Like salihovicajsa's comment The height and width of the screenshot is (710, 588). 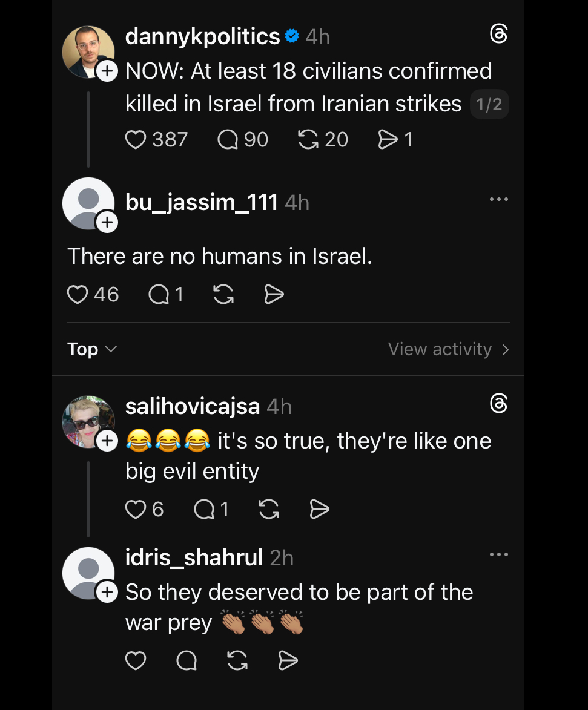136,510
